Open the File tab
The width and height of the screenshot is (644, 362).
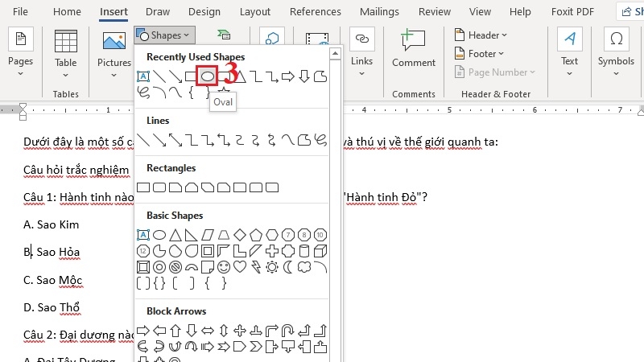click(21, 11)
